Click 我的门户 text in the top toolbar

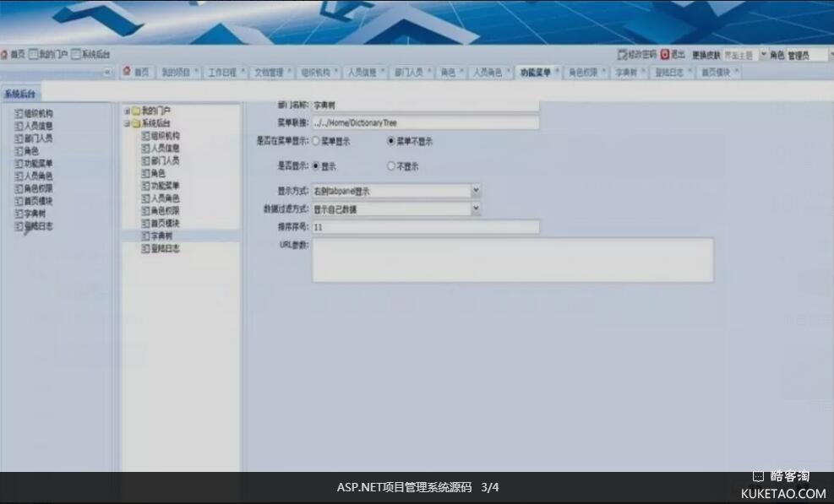tap(53, 54)
